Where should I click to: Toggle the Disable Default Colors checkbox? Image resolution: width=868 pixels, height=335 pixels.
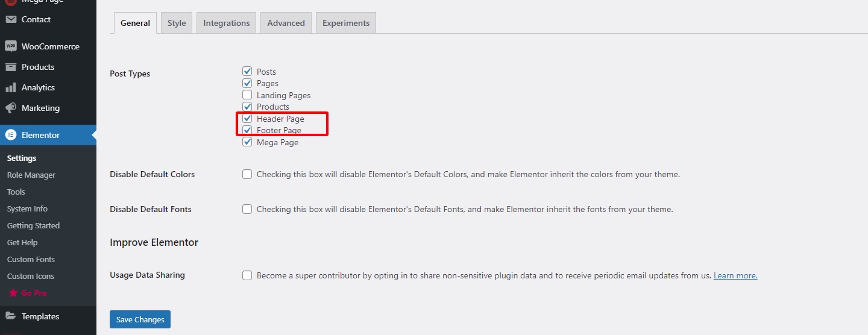(247, 174)
